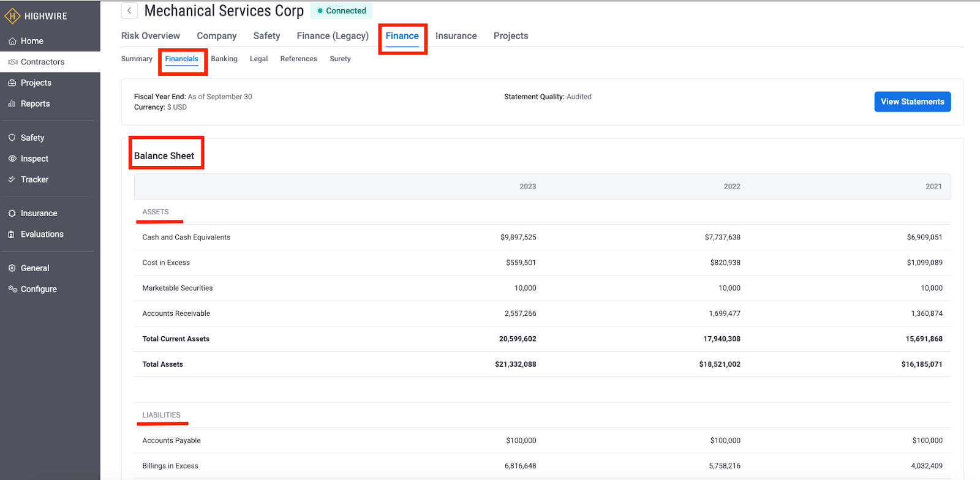
Task: Open the Configure settings icon
Action: [12, 289]
